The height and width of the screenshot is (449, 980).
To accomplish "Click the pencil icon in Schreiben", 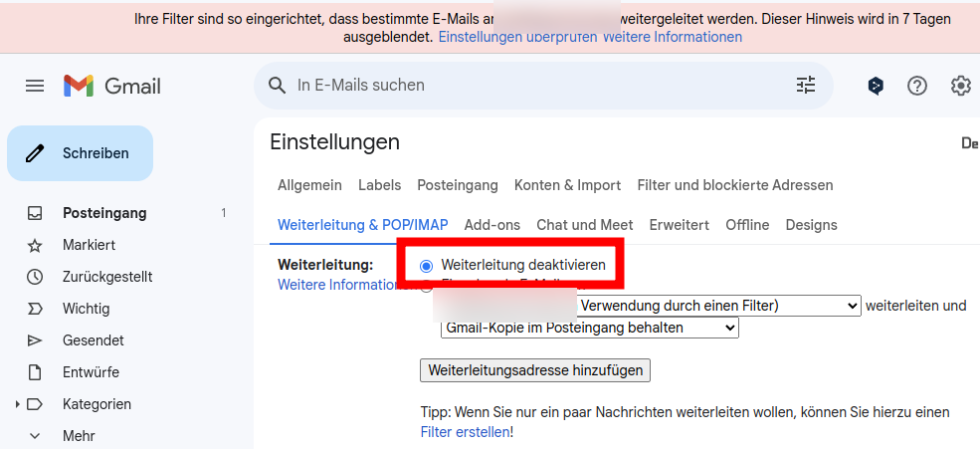I will pyautogui.click(x=35, y=153).
